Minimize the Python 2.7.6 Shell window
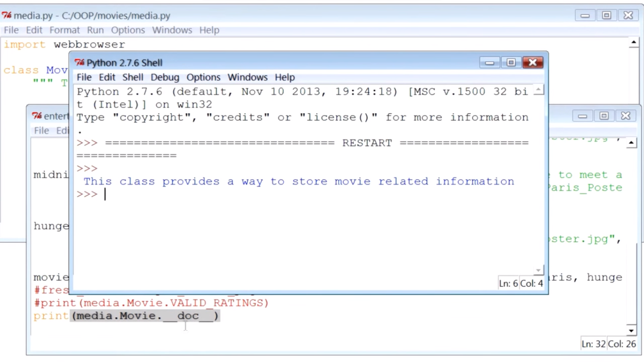The width and height of the screenshot is (644, 362). click(490, 63)
